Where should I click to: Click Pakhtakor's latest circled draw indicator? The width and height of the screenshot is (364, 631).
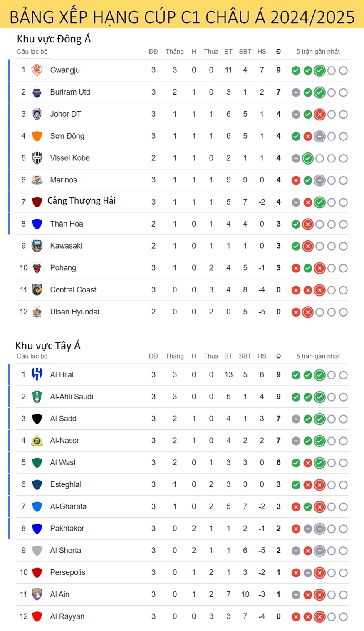(x=319, y=529)
